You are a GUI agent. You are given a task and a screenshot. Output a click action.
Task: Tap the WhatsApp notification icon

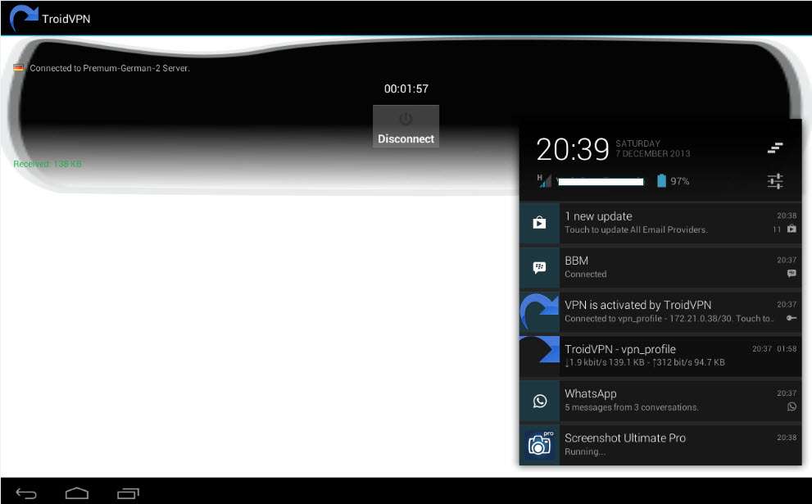[x=539, y=401]
